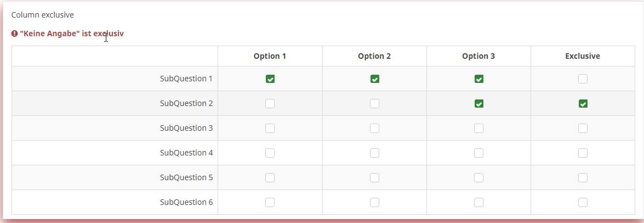Check Exclusive box for SubQuestion 5
The height and width of the screenshot is (223, 644).
[583, 177]
